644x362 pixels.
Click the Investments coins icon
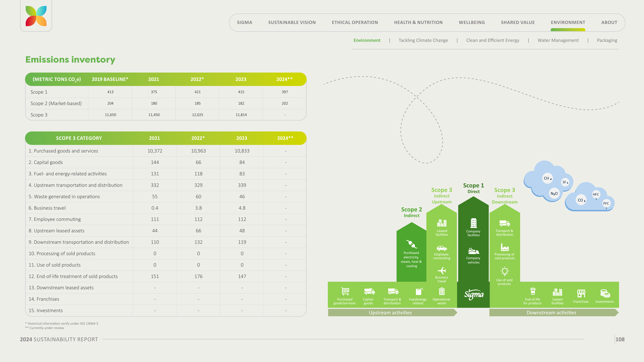tap(605, 293)
